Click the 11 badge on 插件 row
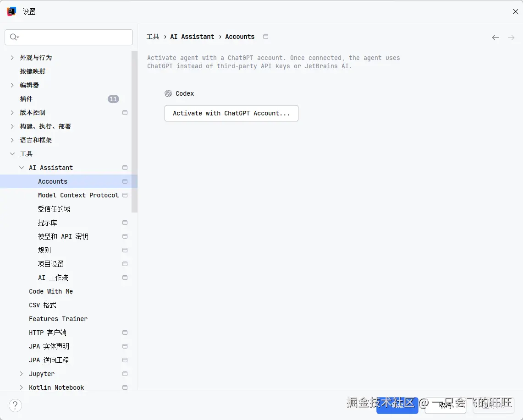Screen dimensions: 523x420 tap(113, 99)
